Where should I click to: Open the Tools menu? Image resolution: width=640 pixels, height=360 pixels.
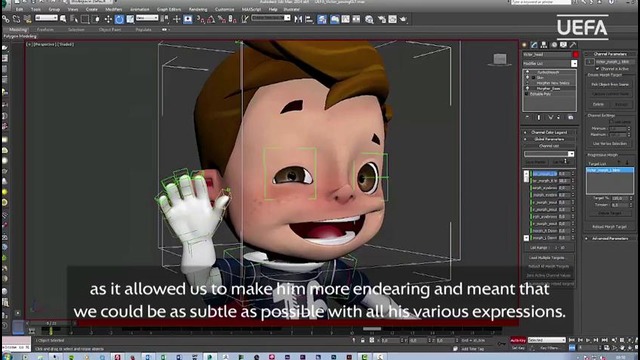point(36,9)
